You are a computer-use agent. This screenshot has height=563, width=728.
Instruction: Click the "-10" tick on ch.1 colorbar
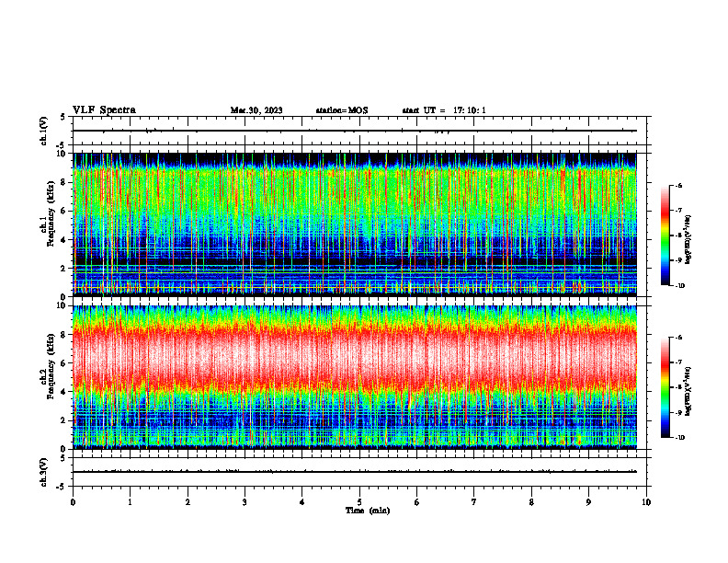tap(680, 286)
